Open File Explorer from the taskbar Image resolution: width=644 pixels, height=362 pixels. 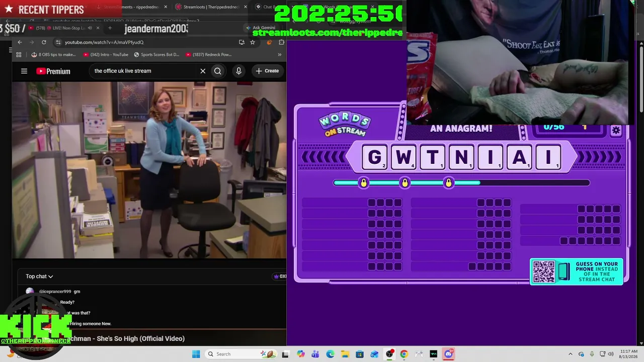(345, 354)
